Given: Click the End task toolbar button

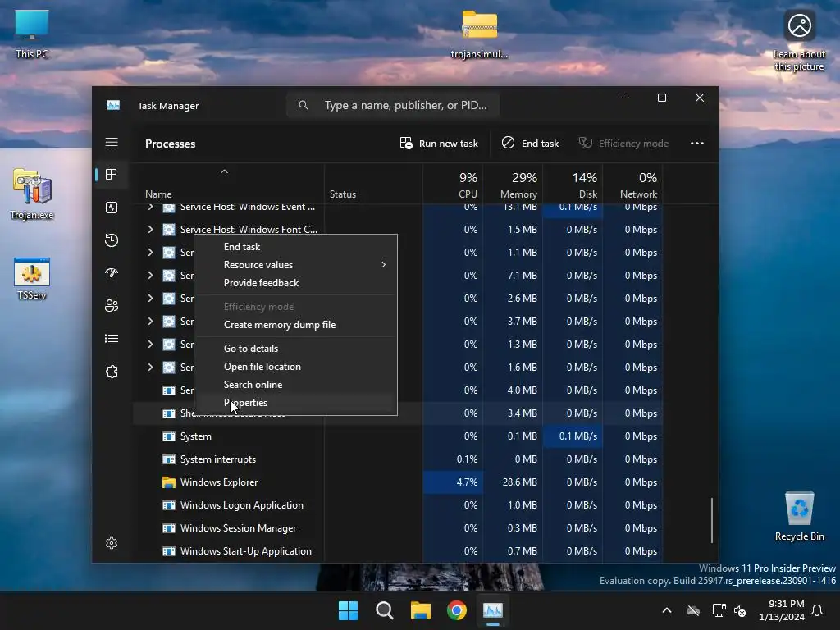Looking at the screenshot, I should point(531,143).
